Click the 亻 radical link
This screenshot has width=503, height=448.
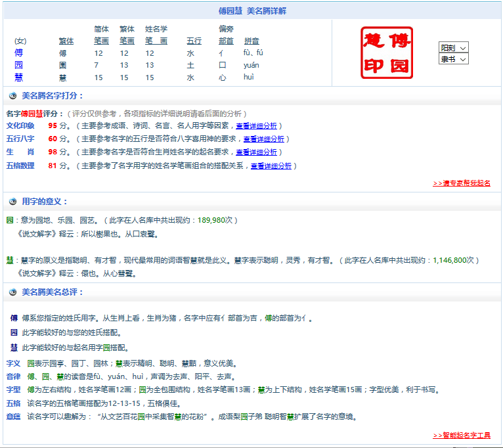point(222,53)
